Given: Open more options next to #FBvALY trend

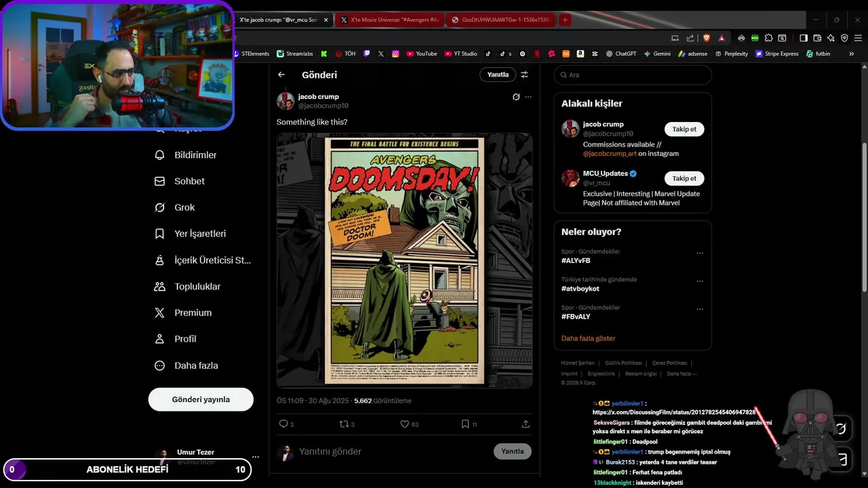Looking at the screenshot, I should click(x=700, y=310).
